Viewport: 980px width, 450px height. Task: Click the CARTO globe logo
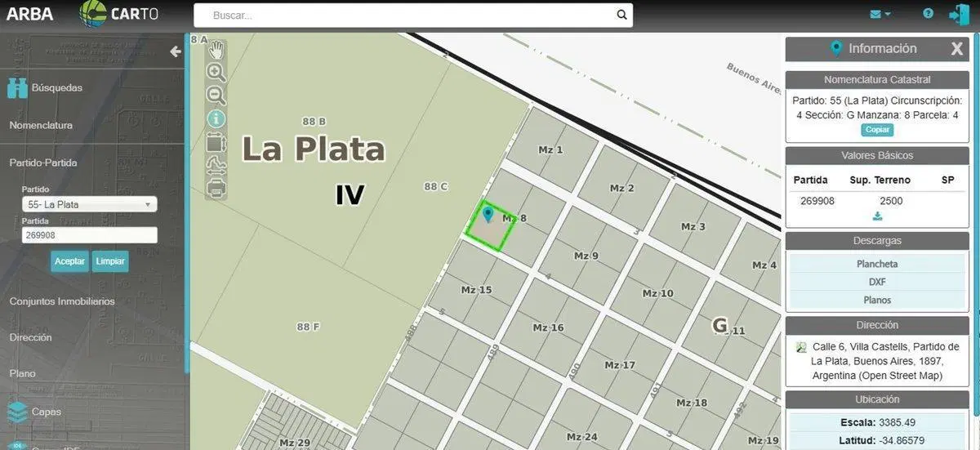click(92, 14)
